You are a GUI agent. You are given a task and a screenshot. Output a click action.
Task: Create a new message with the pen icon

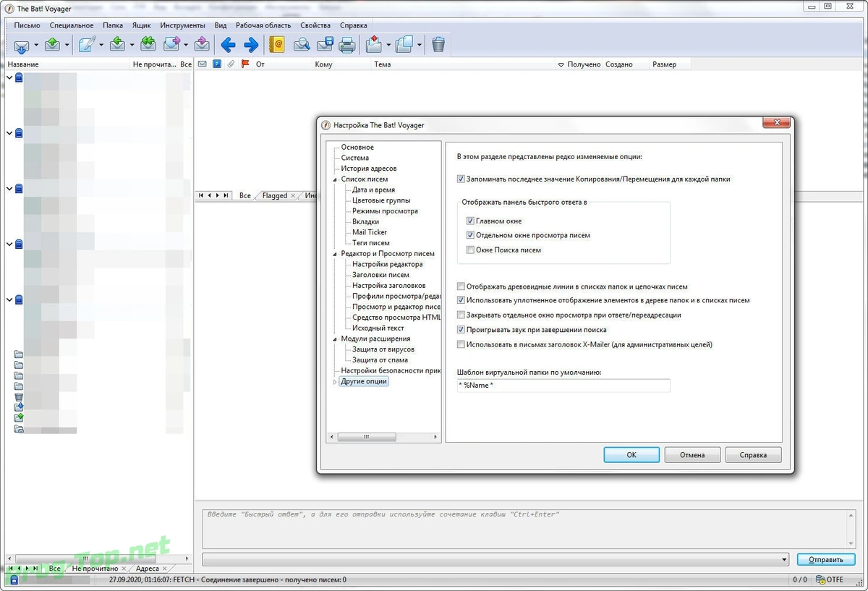(x=86, y=45)
